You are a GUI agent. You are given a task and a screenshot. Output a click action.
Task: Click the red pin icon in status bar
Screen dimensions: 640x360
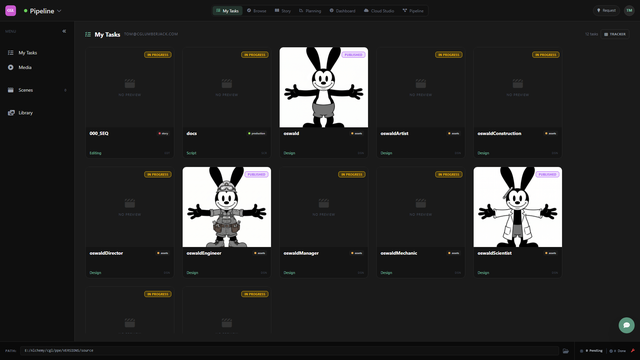point(633,351)
